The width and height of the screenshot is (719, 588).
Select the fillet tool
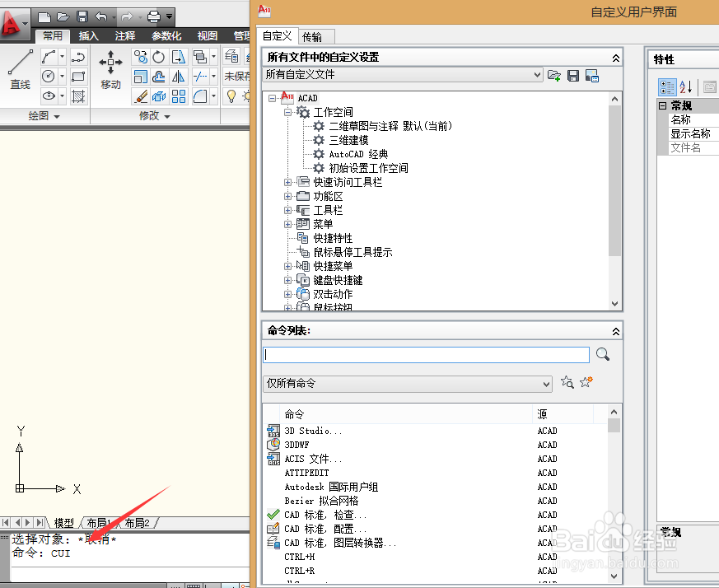(x=200, y=96)
